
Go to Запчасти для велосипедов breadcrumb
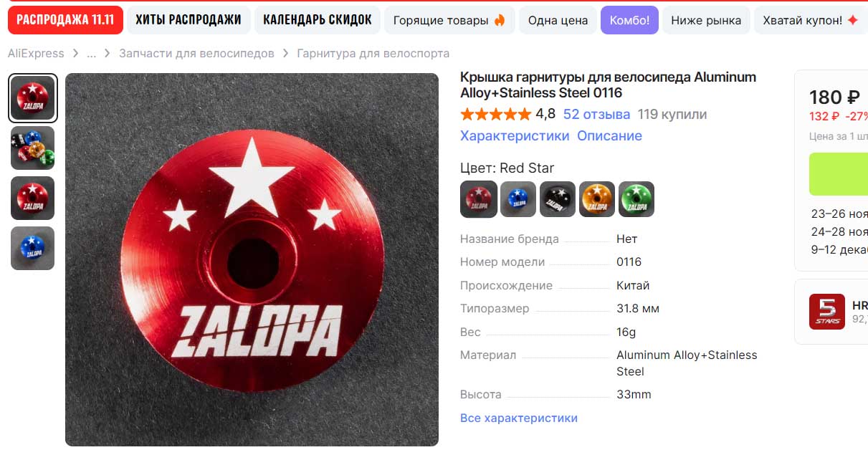tap(196, 53)
